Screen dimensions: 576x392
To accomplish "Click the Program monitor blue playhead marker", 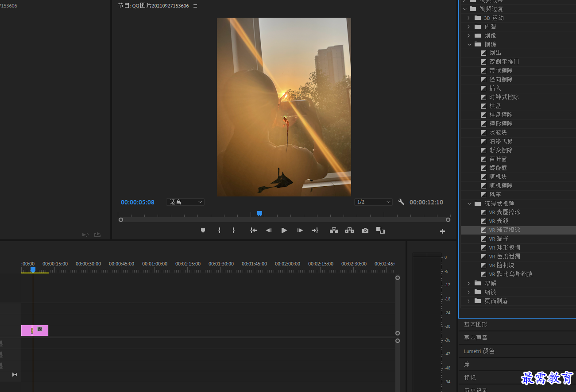I will pos(259,213).
